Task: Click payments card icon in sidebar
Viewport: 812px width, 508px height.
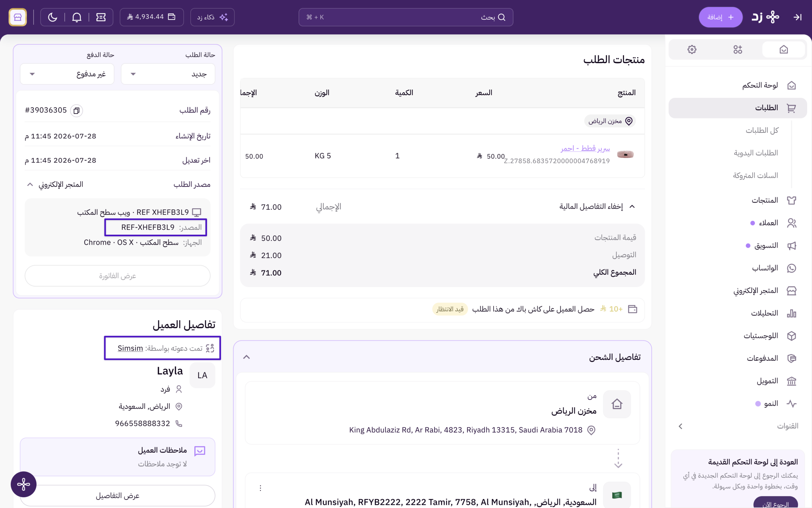Action: pyautogui.click(x=791, y=358)
